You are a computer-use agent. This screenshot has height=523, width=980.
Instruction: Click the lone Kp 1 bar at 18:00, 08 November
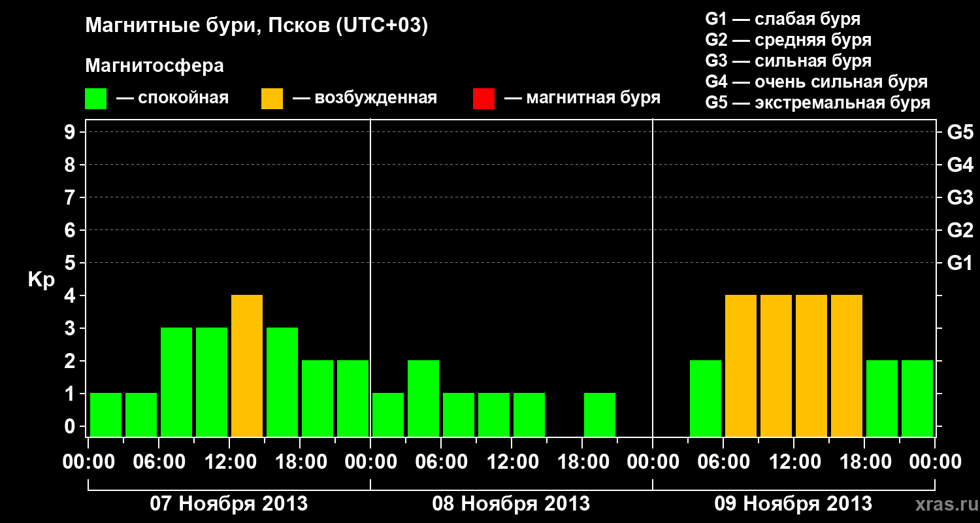point(600,414)
